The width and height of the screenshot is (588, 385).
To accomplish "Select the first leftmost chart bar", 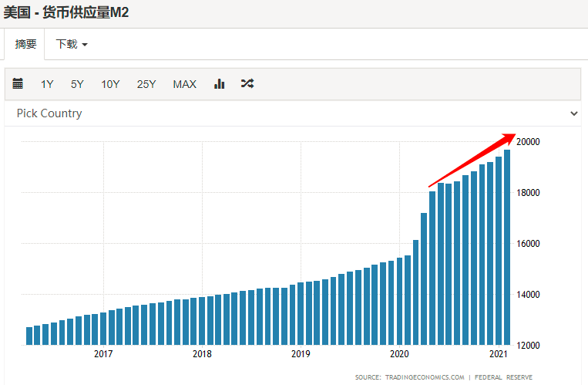I will (x=29, y=336).
